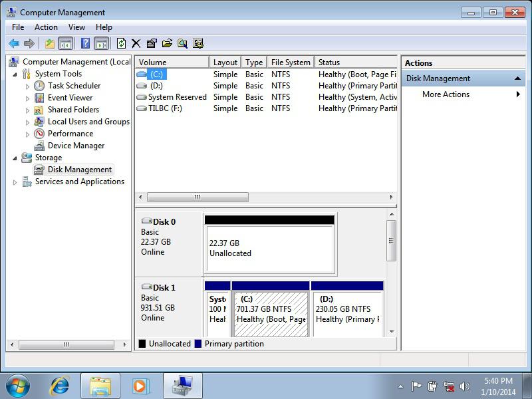Collapse the System Tools node
This screenshot has width=532, height=399.
(15, 74)
